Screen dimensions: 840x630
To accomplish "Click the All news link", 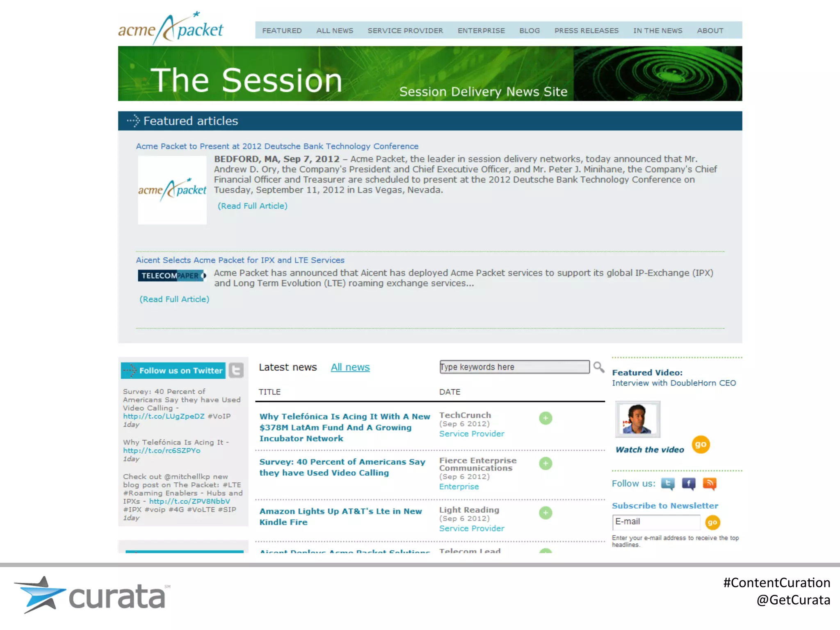I will [350, 367].
